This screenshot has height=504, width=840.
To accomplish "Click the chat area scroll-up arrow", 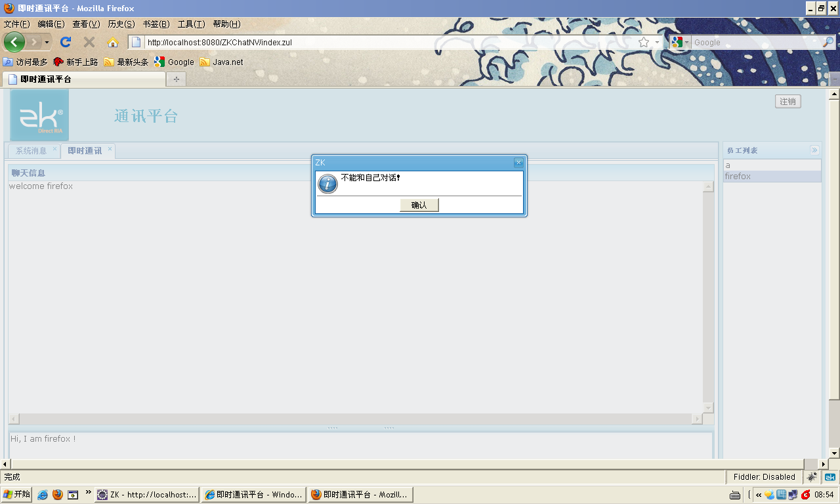I will [708, 186].
